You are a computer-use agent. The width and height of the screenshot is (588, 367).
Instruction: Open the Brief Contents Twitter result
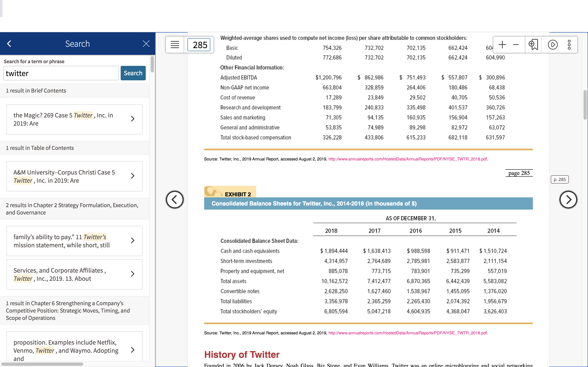[x=74, y=119]
